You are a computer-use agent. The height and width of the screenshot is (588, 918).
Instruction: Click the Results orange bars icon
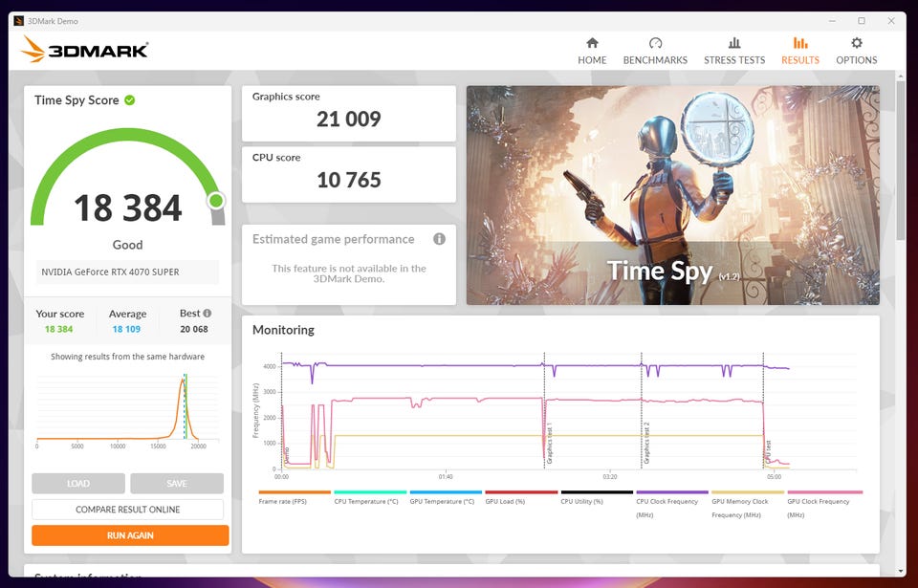[x=799, y=43]
